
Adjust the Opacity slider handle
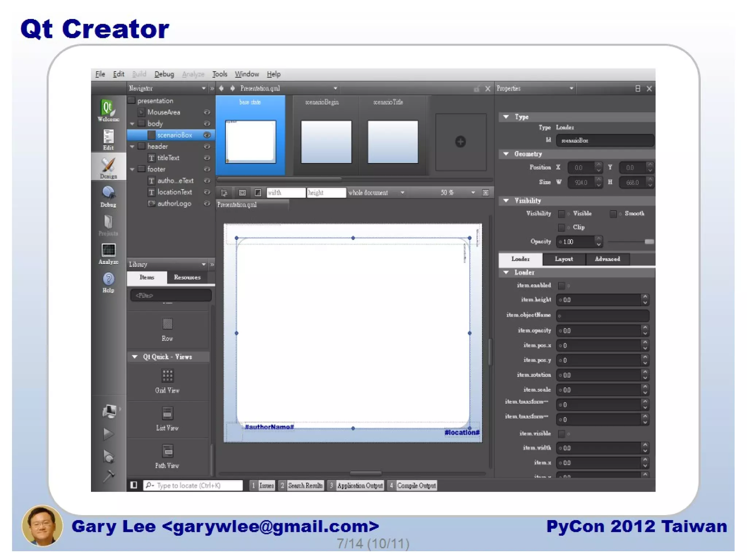(x=649, y=242)
